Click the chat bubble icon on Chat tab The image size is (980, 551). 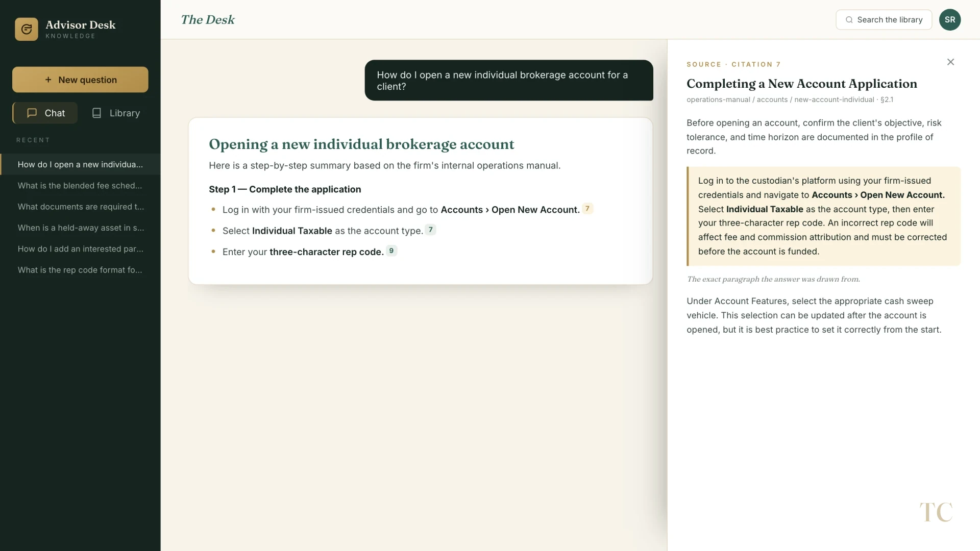[32, 113]
